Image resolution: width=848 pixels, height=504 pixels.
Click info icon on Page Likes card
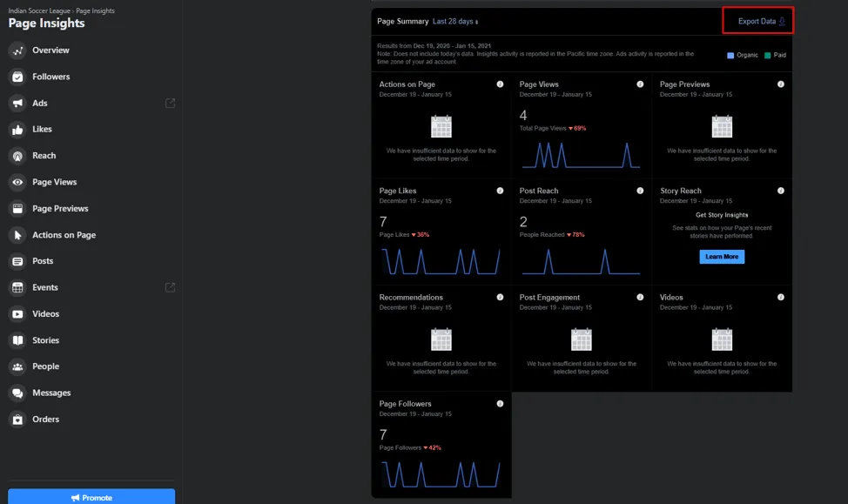tap(500, 191)
